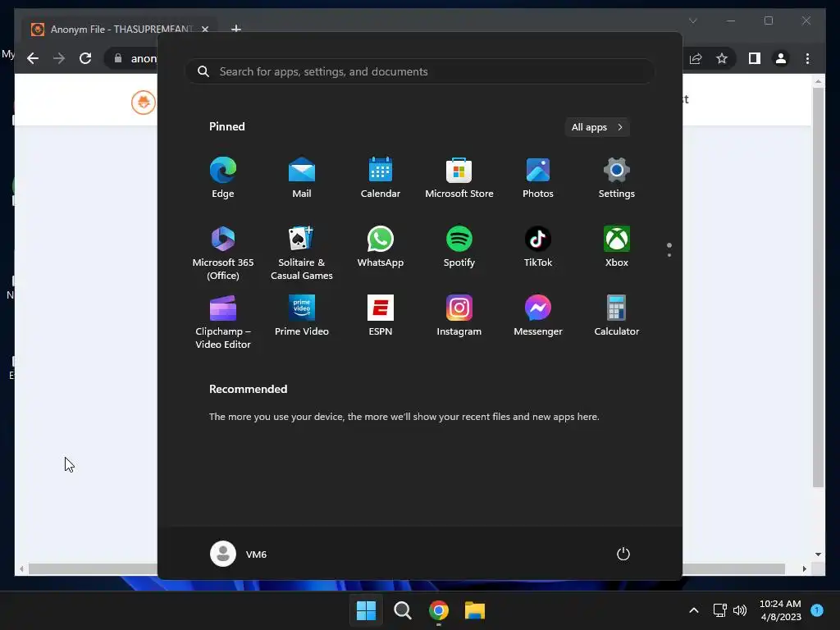Screen dimensions: 840x630
Task: Open the power options menu
Action: click(623, 554)
